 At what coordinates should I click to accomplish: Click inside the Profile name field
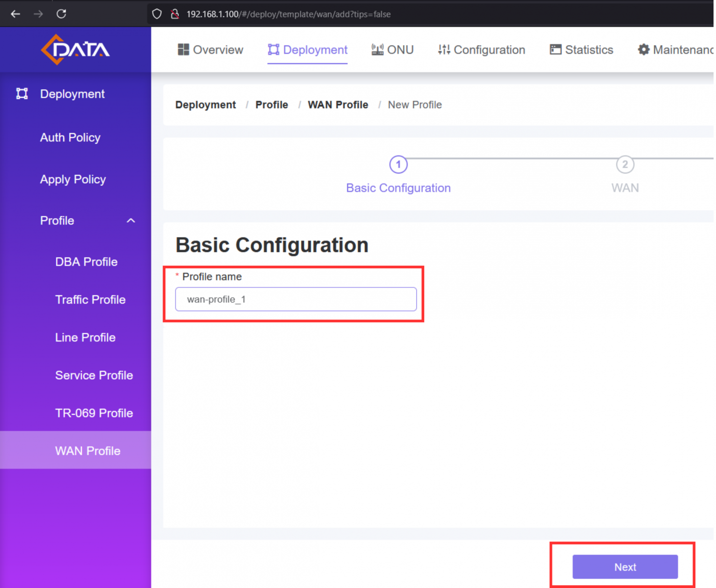click(x=296, y=299)
